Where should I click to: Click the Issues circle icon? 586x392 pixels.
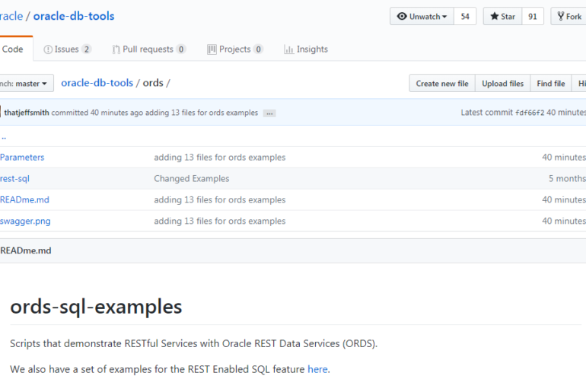point(48,49)
